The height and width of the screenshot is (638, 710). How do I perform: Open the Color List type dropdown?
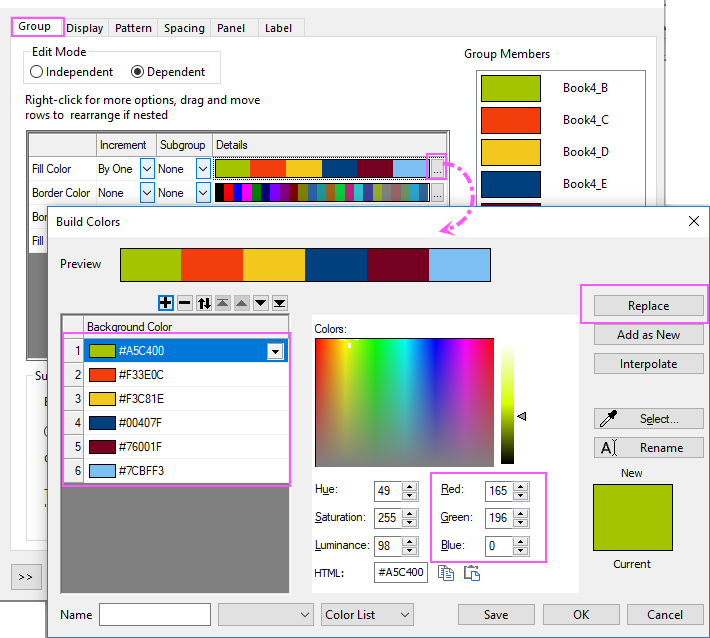click(x=367, y=615)
